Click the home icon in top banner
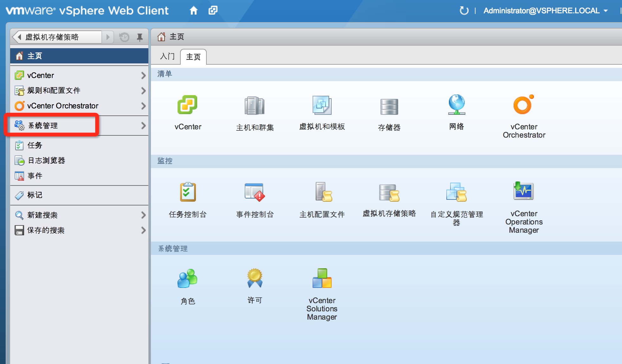 click(x=193, y=10)
